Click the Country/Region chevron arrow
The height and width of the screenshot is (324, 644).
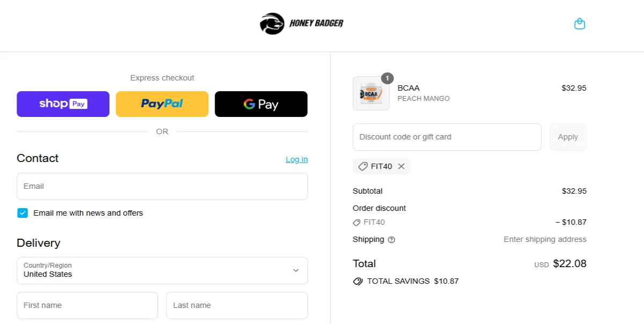click(296, 270)
